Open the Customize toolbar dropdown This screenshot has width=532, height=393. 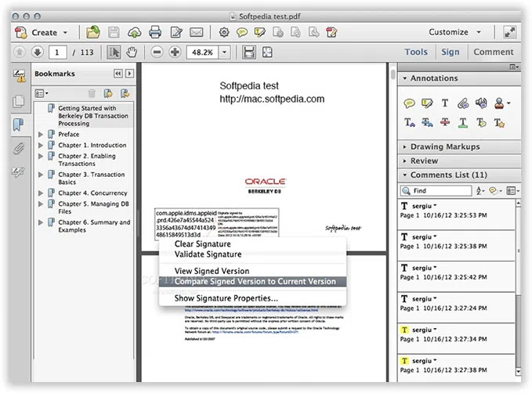pos(455,32)
